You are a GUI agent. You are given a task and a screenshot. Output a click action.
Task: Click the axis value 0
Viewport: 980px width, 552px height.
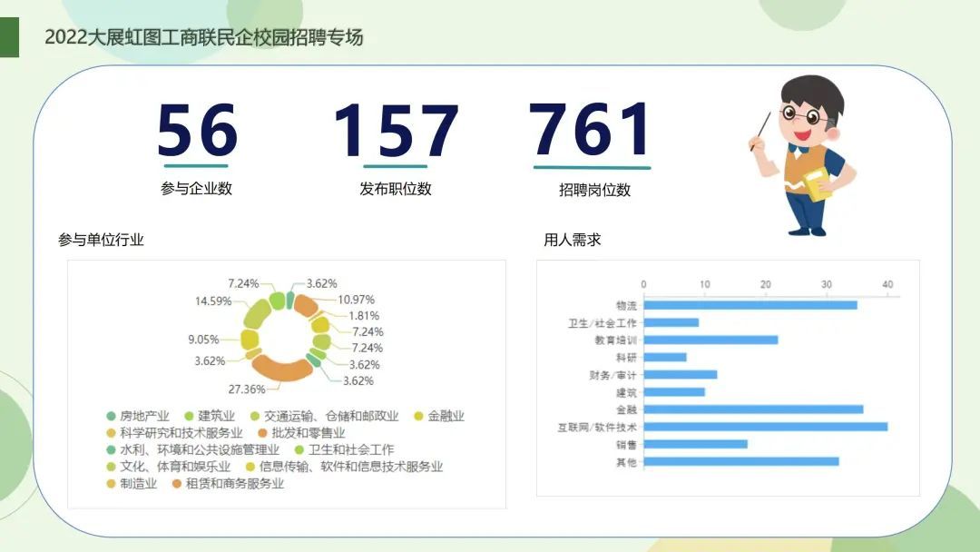(x=643, y=284)
